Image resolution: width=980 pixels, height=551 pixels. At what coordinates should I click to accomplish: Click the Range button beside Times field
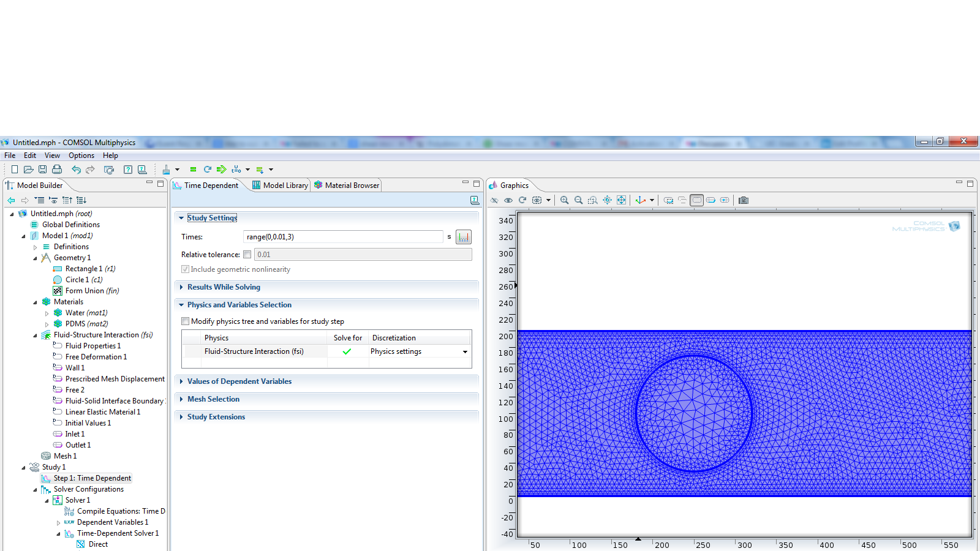[464, 237]
